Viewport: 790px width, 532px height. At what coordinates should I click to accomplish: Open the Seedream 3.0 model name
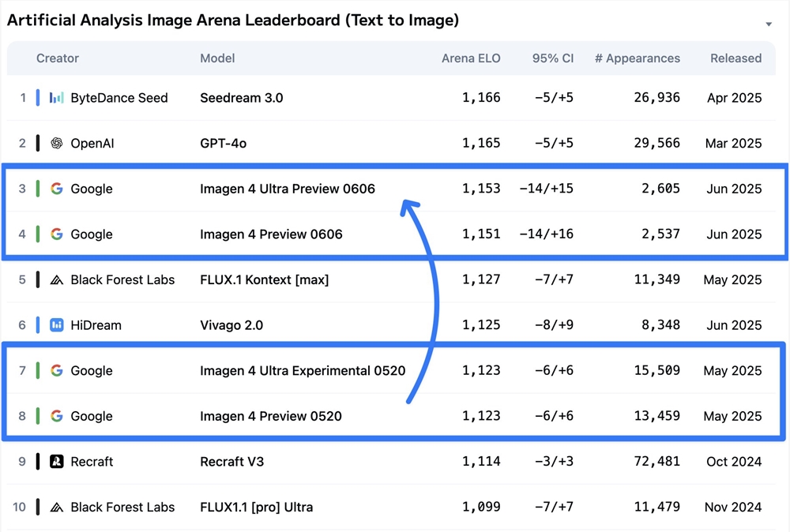click(x=242, y=98)
